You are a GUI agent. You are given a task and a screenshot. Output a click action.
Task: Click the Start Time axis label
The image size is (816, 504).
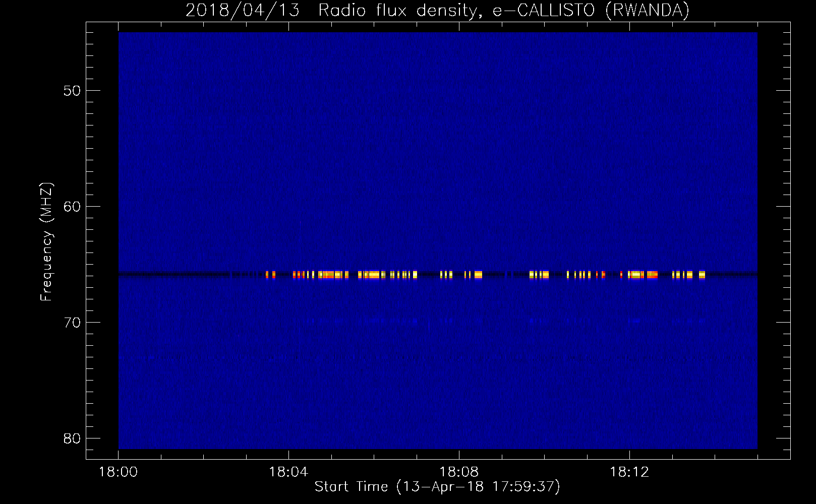(437, 487)
